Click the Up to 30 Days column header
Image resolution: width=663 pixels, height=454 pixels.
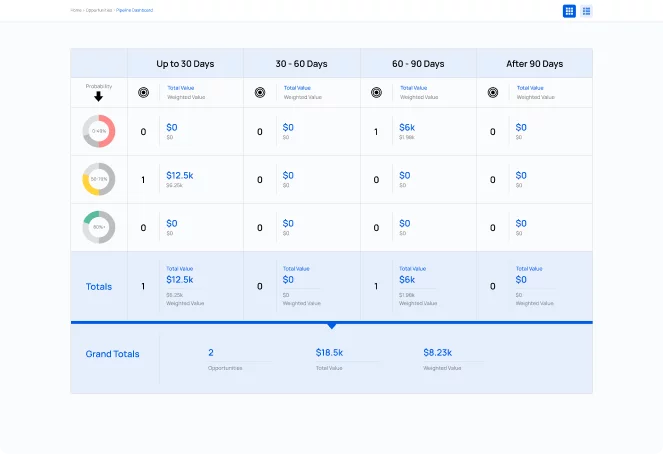click(185, 64)
